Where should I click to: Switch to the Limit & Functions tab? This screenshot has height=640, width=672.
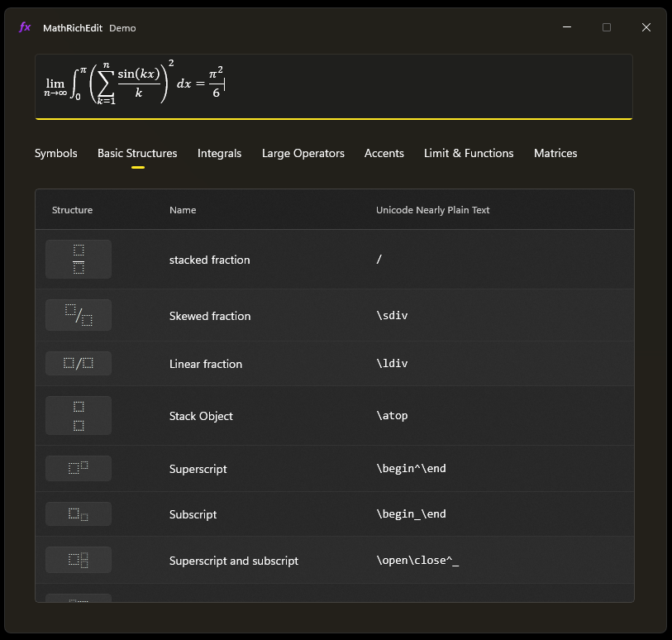point(468,153)
